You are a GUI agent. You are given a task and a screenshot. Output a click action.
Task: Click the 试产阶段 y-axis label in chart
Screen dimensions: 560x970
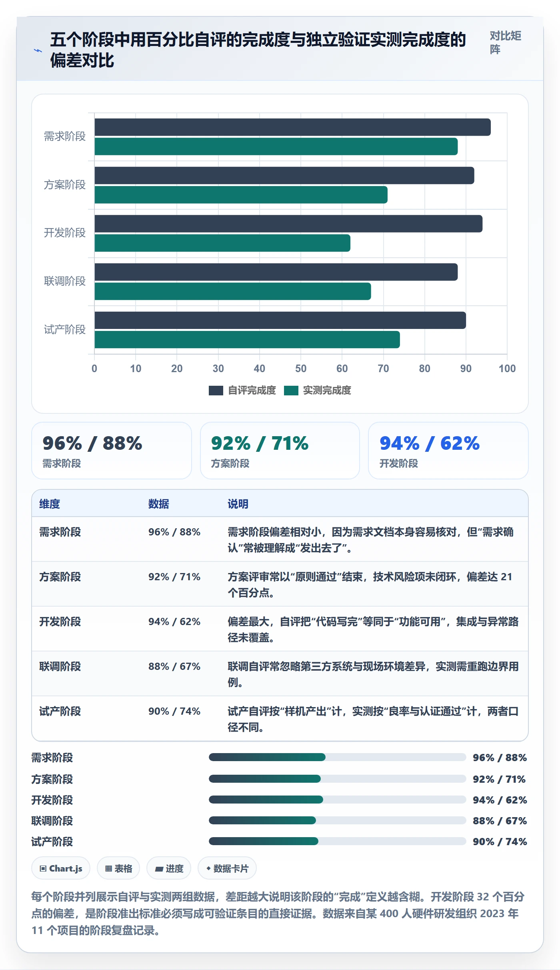point(65,330)
